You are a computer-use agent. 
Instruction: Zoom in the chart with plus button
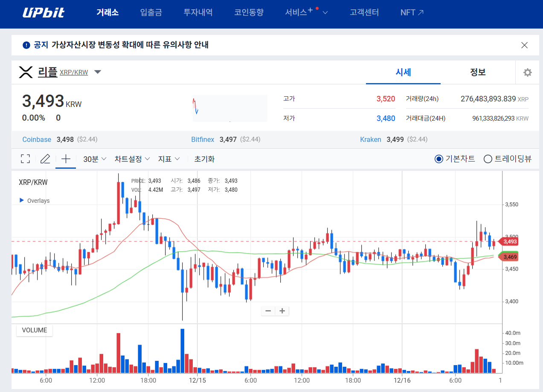(x=282, y=311)
